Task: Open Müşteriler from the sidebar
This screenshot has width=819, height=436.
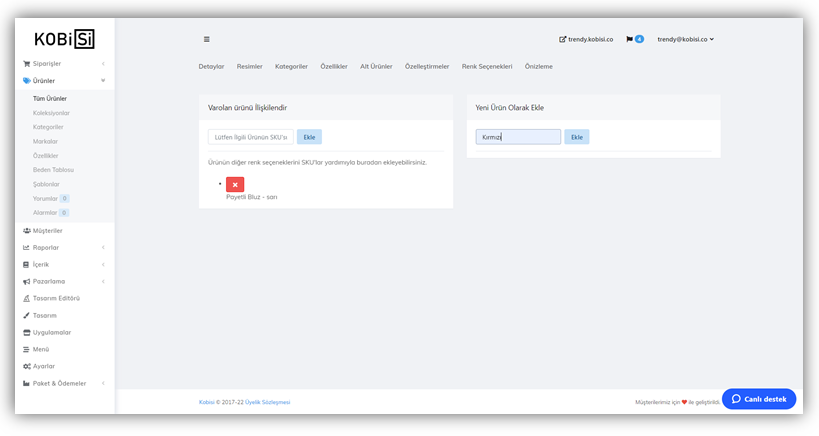Action: coord(47,230)
